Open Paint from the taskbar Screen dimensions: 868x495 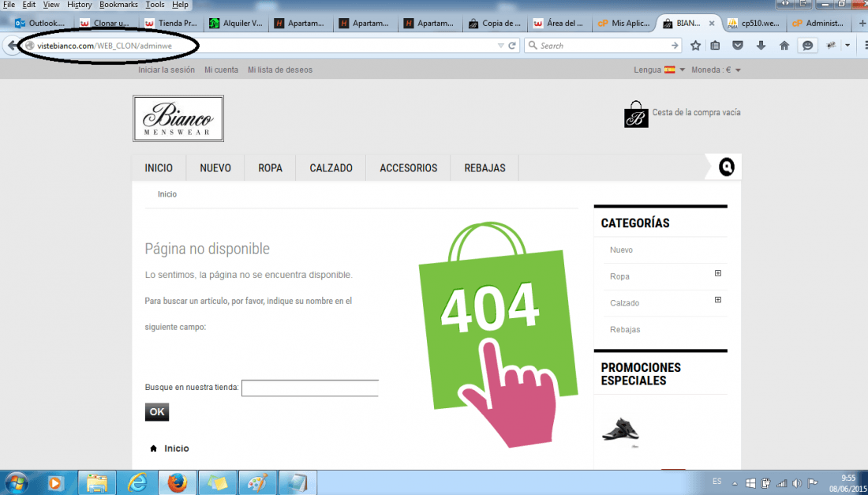pos(257,483)
